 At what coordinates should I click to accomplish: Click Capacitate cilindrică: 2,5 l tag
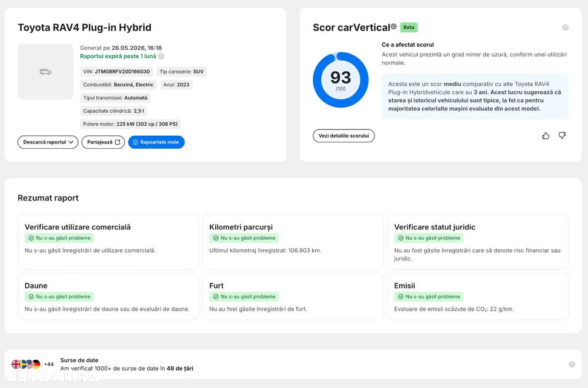[113, 111]
